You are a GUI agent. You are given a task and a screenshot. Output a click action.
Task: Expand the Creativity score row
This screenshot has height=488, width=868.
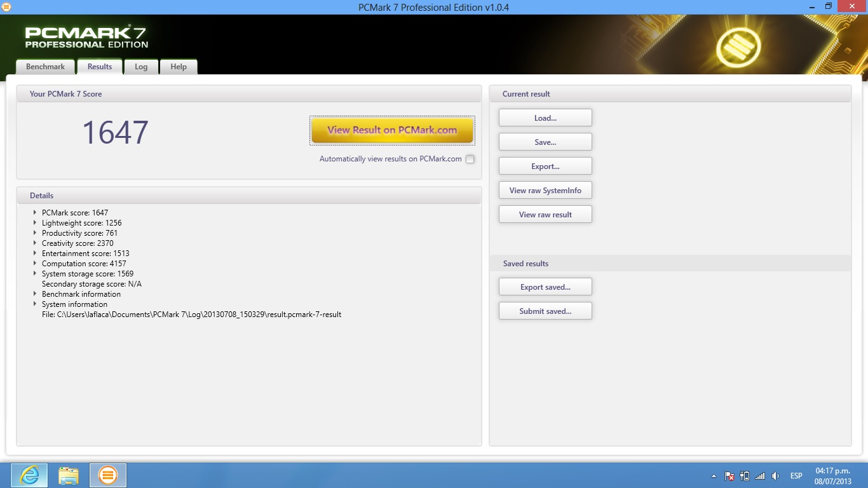point(35,243)
